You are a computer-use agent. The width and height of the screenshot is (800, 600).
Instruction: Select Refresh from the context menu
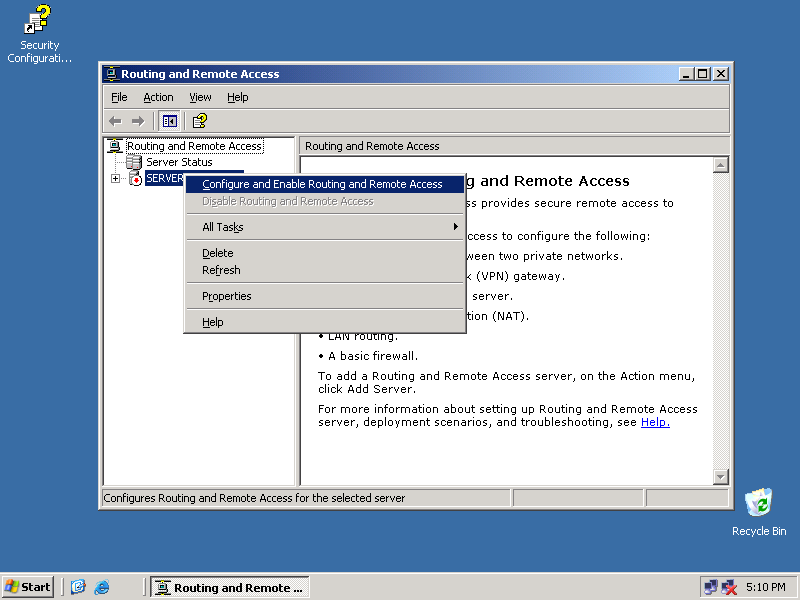[x=324, y=270]
